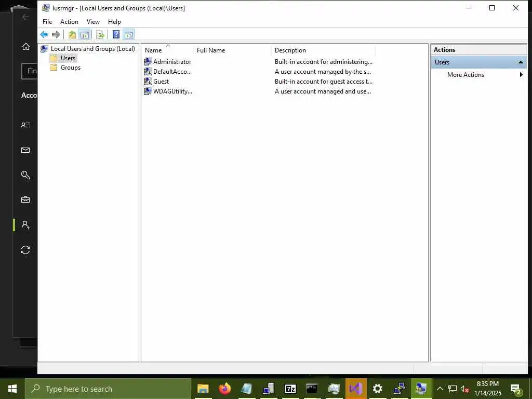
Task: Open the notification center icon
Action: pyautogui.click(x=516, y=389)
